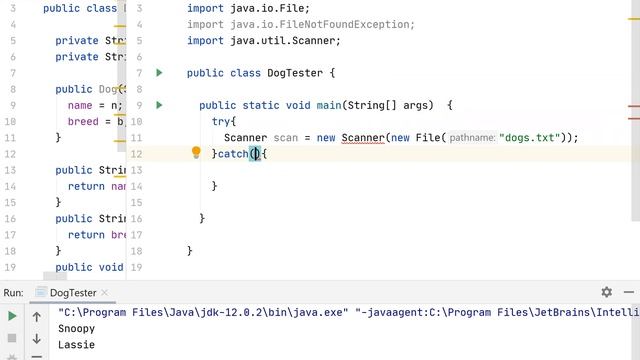640x360 pixels.
Task: Click the scan variable name
Action: tap(286, 138)
